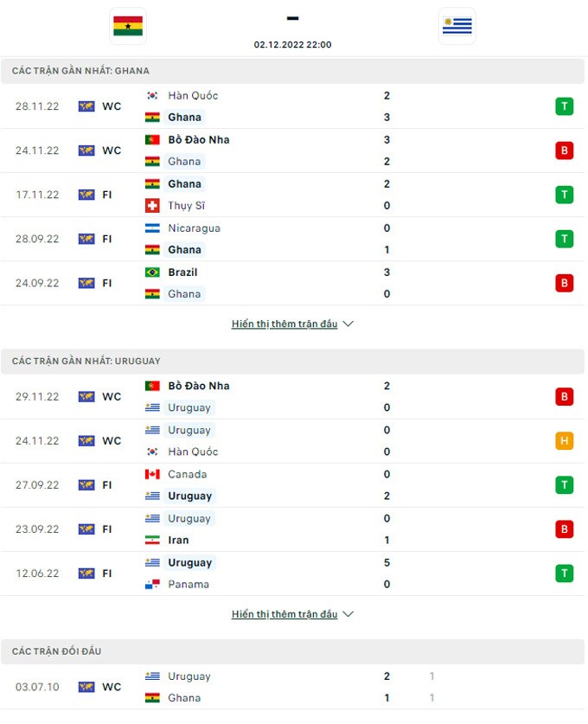Click the red B badge for Bồ Đào Nha–Ghana match
Screen dimensions: 588x724
pos(564,151)
